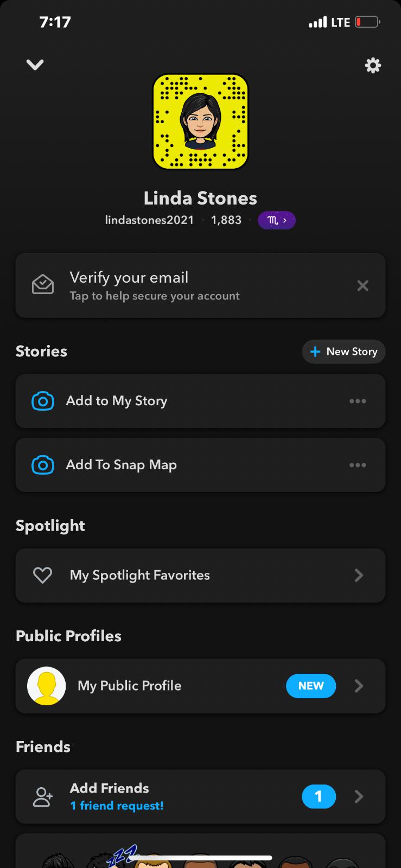The image size is (401, 868).
Task: Tap the Snapcode Bitmoji avatar
Action: coord(200,122)
